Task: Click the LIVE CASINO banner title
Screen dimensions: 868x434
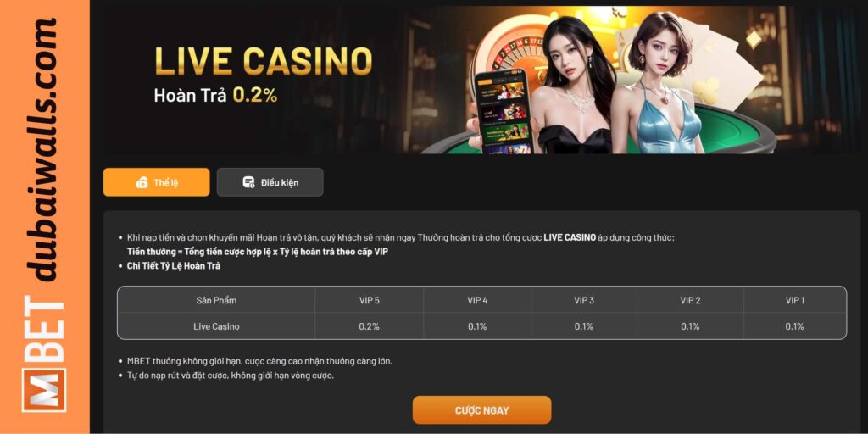Action: click(264, 61)
